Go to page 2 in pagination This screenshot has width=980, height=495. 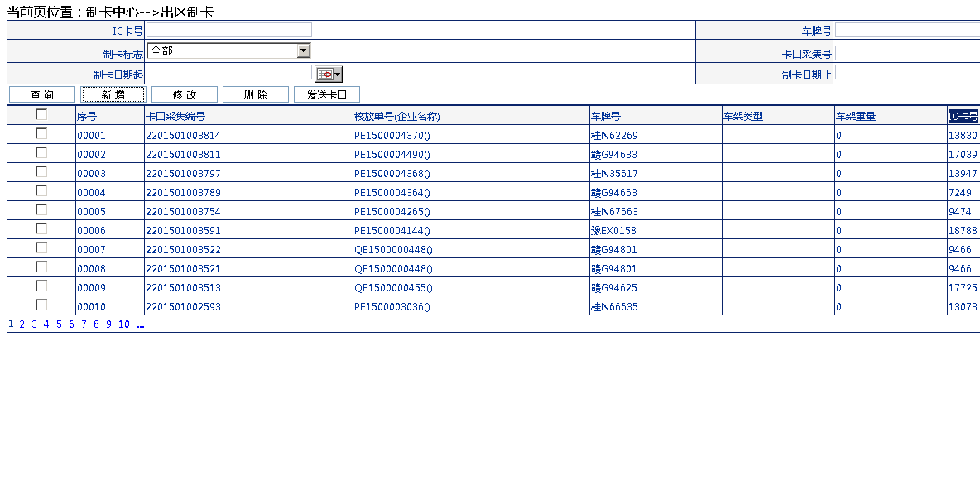pos(22,324)
